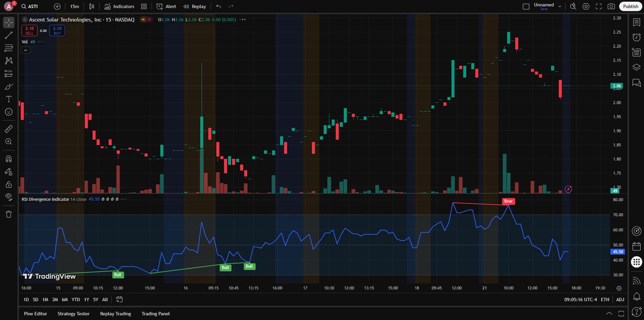The width and height of the screenshot is (644, 320).
Task: Toggle stay in drawing mode
Action: pos(9,172)
